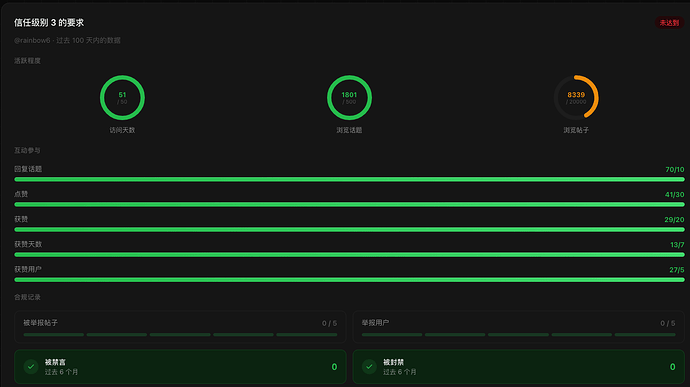
Task: Click the 0 count in 被禁言 card
Action: [334, 367]
